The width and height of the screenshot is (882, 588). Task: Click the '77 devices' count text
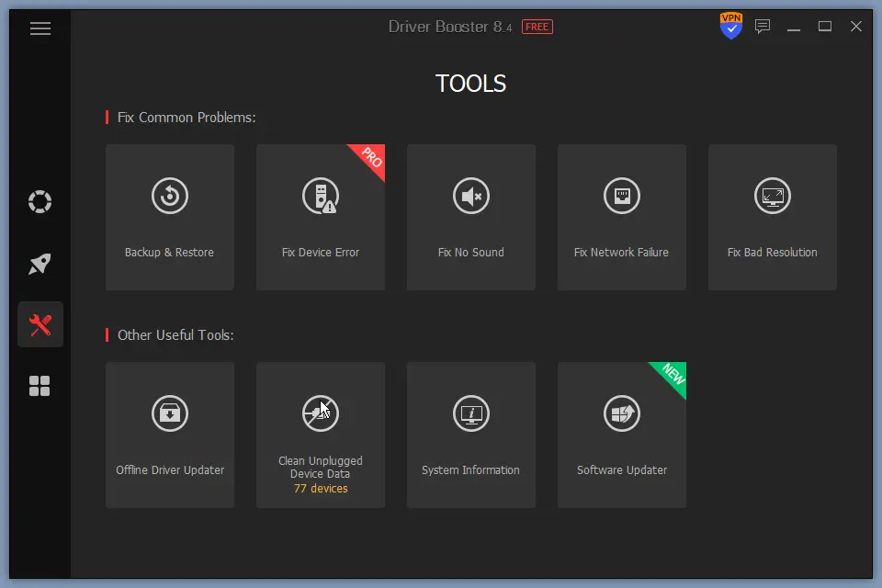(x=321, y=489)
